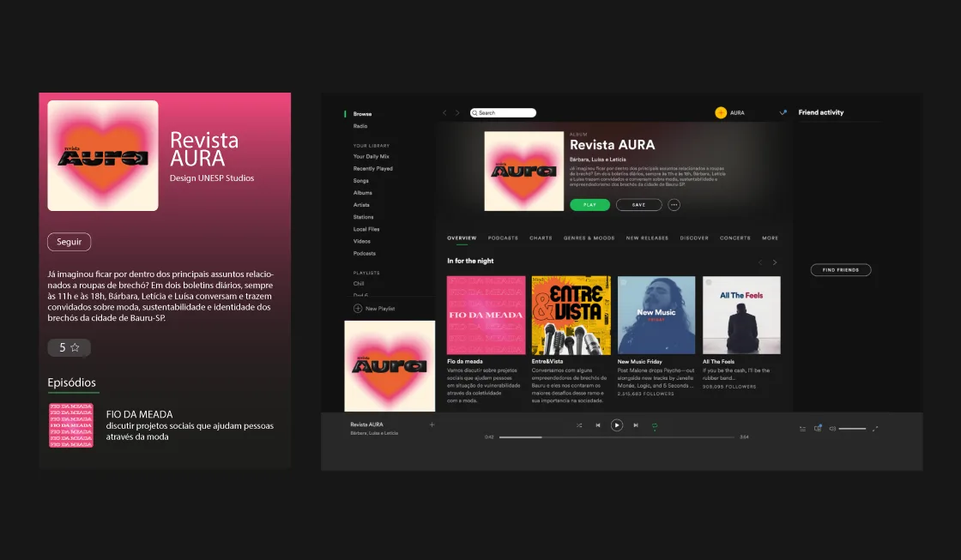Screen dimensions: 961x560
Task: Seek on the playback progress bar
Action: coord(617,437)
